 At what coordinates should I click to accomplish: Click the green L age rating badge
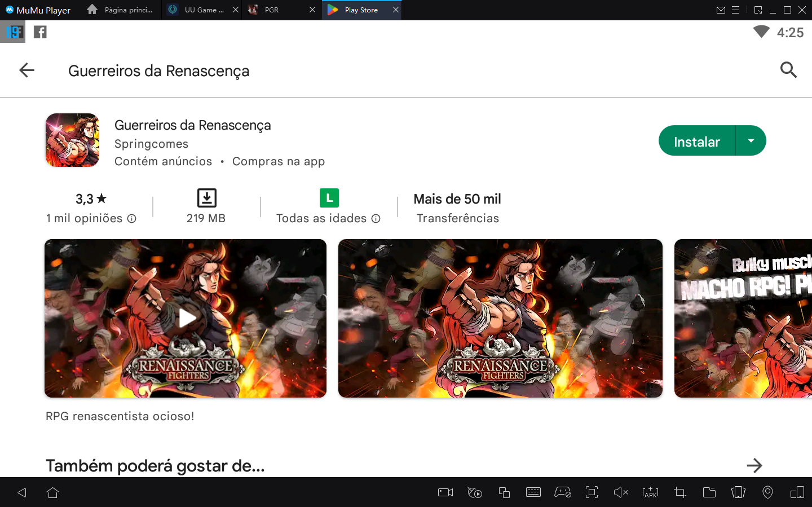pos(329,198)
